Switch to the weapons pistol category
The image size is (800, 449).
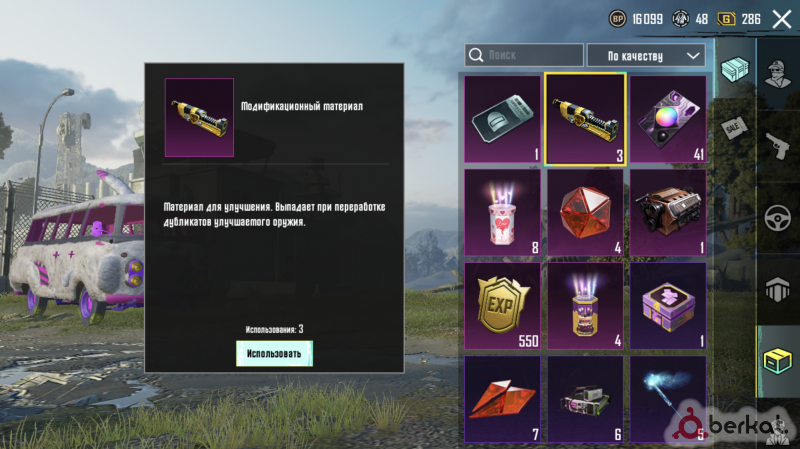click(x=778, y=146)
